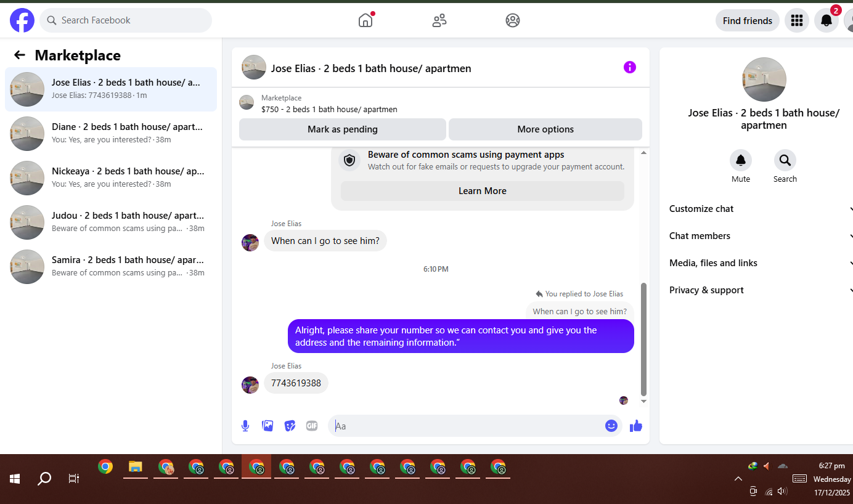Click the Mark as pending button
853x504 pixels.
(343, 129)
